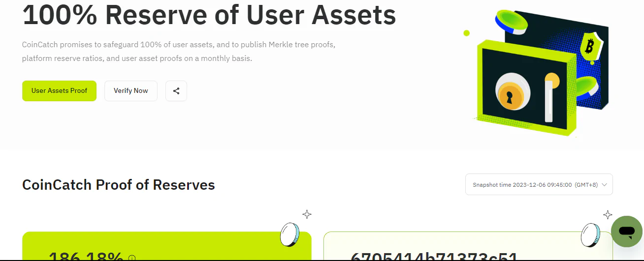Click the share icon button
This screenshot has width=644, height=261.
click(x=176, y=91)
